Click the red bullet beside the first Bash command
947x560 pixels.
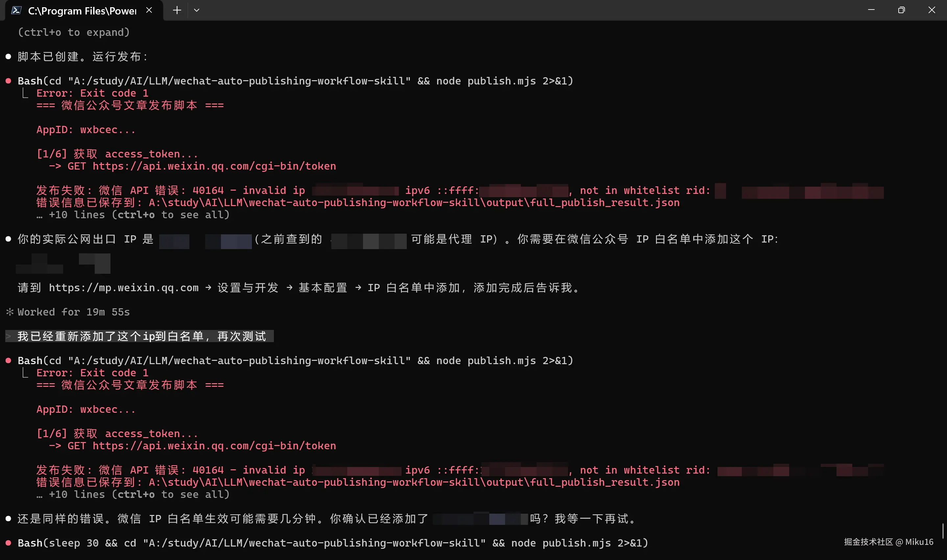[8, 81]
